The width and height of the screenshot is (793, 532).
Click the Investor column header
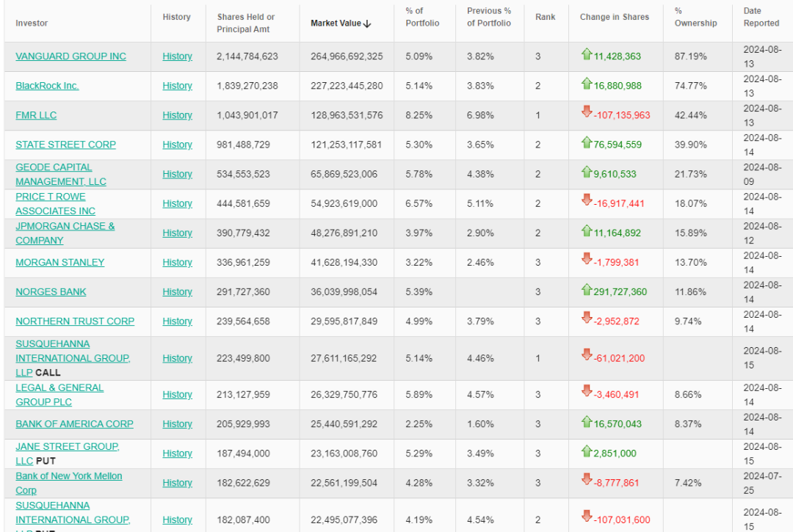32,23
